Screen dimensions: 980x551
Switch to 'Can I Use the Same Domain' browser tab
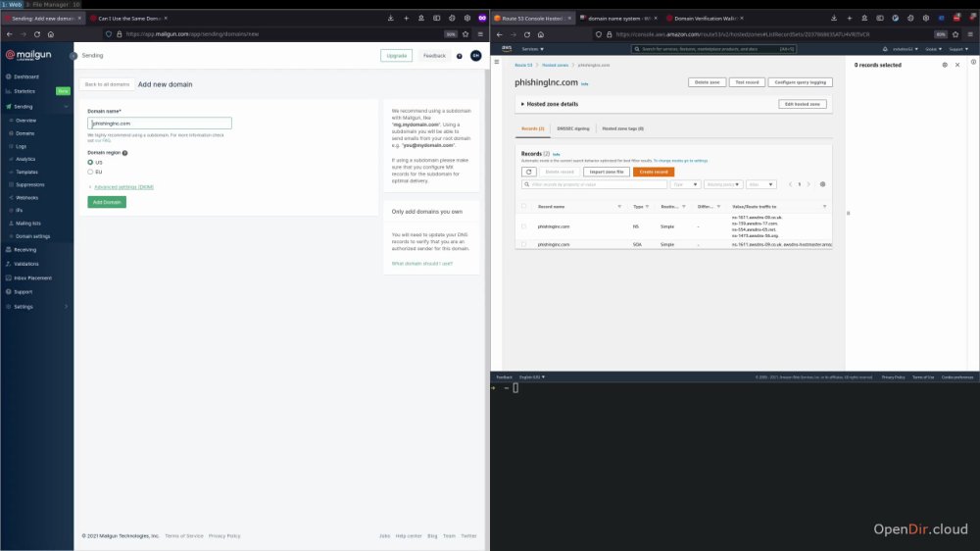[x=128, y=18]
